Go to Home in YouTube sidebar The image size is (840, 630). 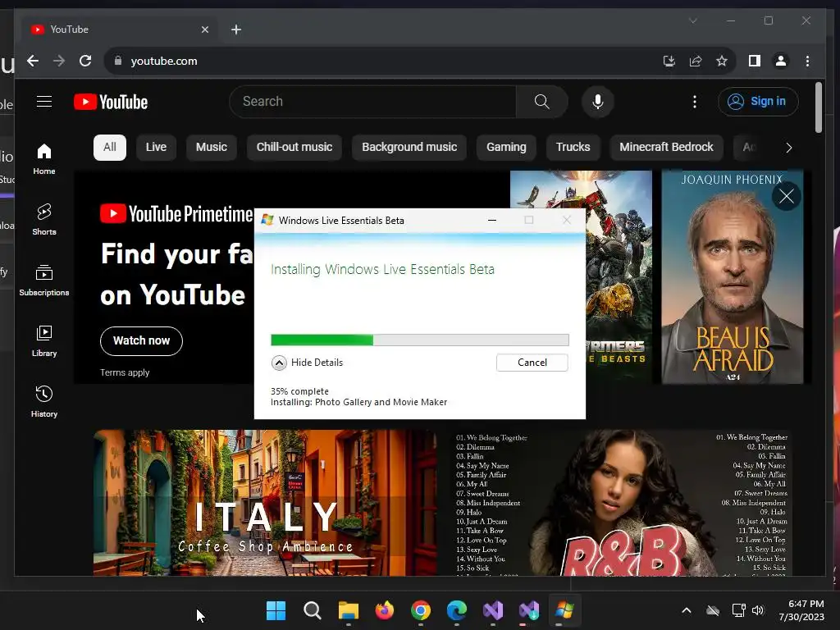click(44, 159)
